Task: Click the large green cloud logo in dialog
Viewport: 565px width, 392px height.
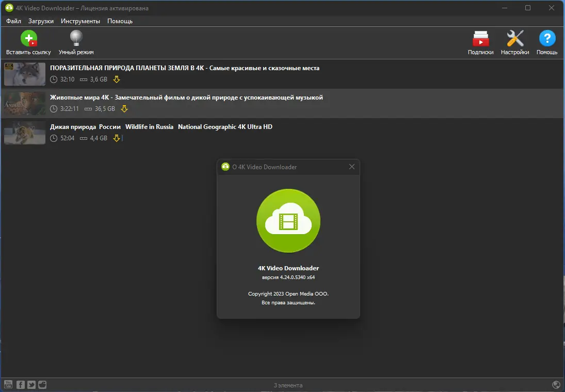Action: click(288, 221)
